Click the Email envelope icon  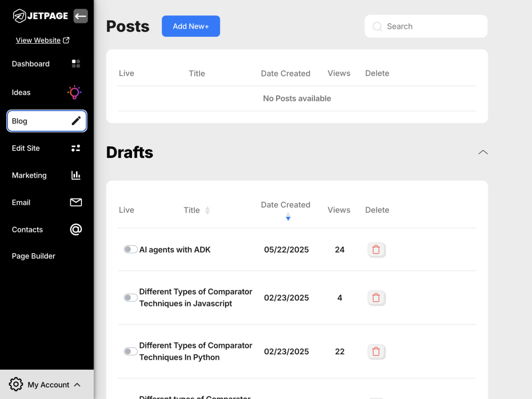click(x=76, y=202)
